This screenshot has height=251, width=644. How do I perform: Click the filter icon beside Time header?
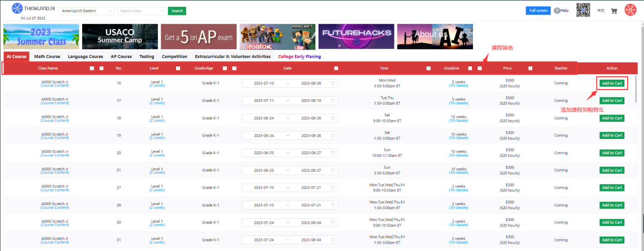click(428, 68)
